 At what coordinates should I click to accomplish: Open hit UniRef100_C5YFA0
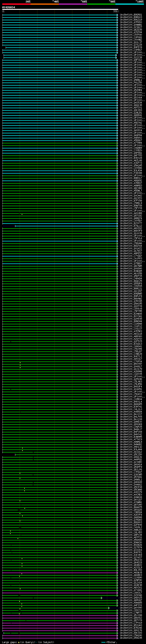point(131,35)
